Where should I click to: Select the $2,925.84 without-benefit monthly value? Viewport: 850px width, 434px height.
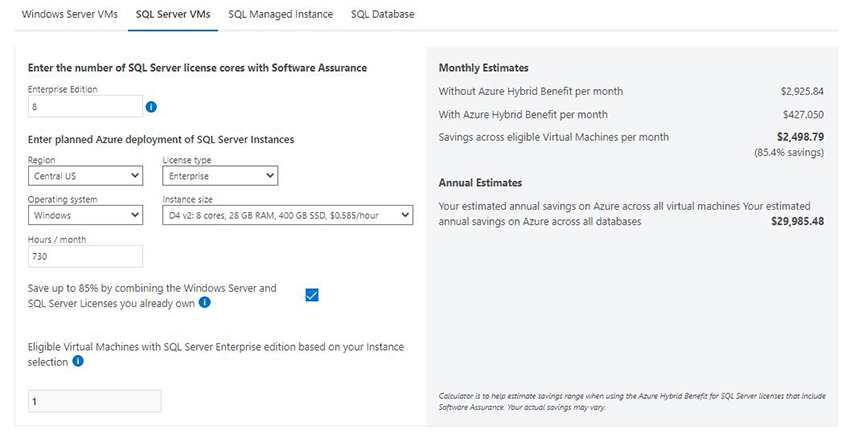[x=802, y=92]
